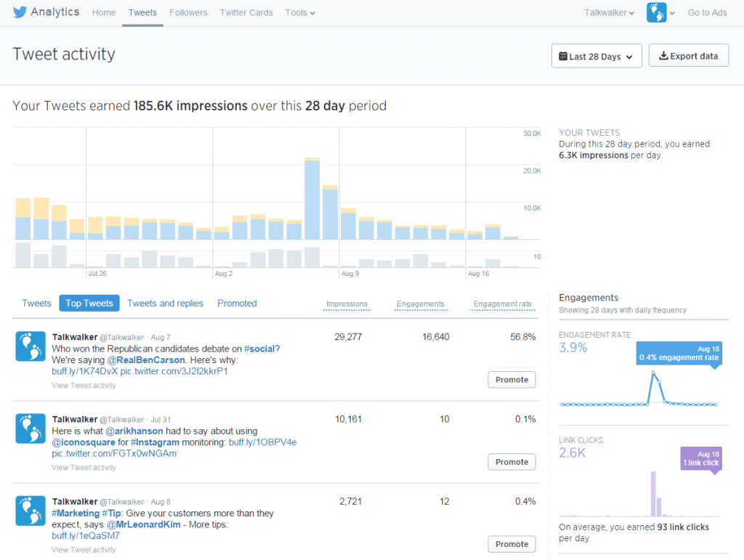Open the Last 28 Days date range selector
The height and width of the screenshot is (560, 744).
point(597,55)
